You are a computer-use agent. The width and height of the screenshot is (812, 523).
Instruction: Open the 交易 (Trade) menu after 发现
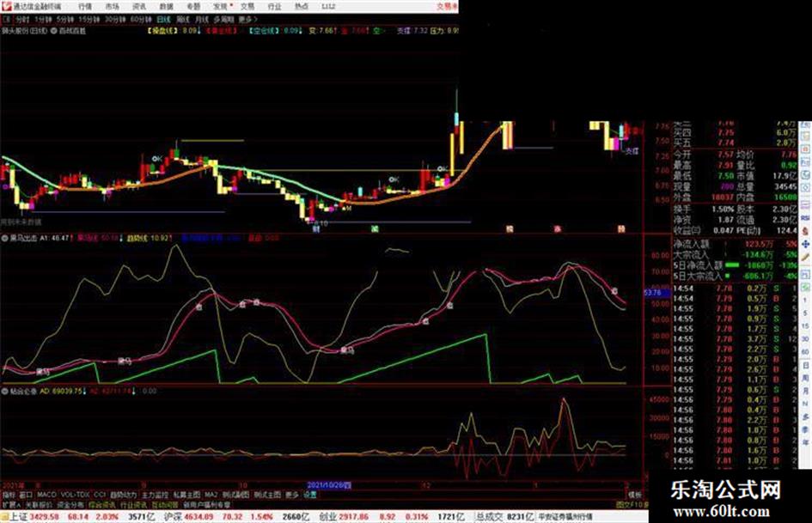(x=247, y=7)
